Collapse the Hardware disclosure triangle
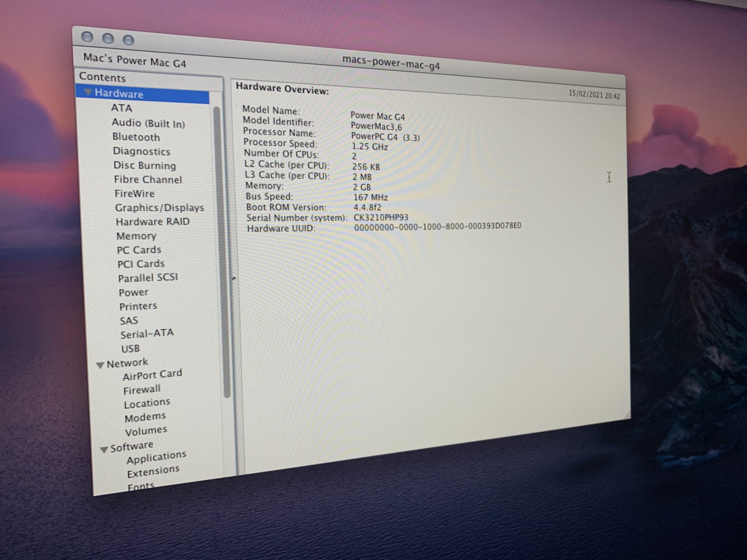Image resolution: width=747 pixels, height=560 pixels. pyautogui.click(x=88, y=92)
